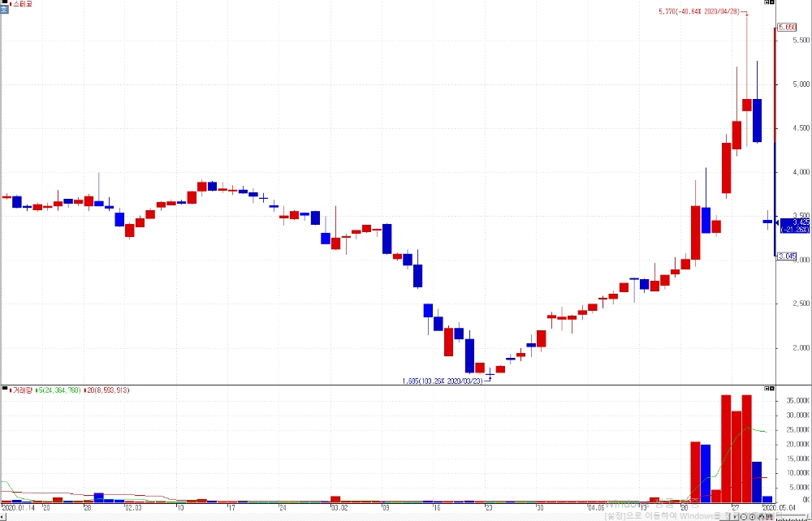This screenshot has height=521, width=812.
Task: Click the candle-spacing bars icon
Action: click(x=769, y=517)
